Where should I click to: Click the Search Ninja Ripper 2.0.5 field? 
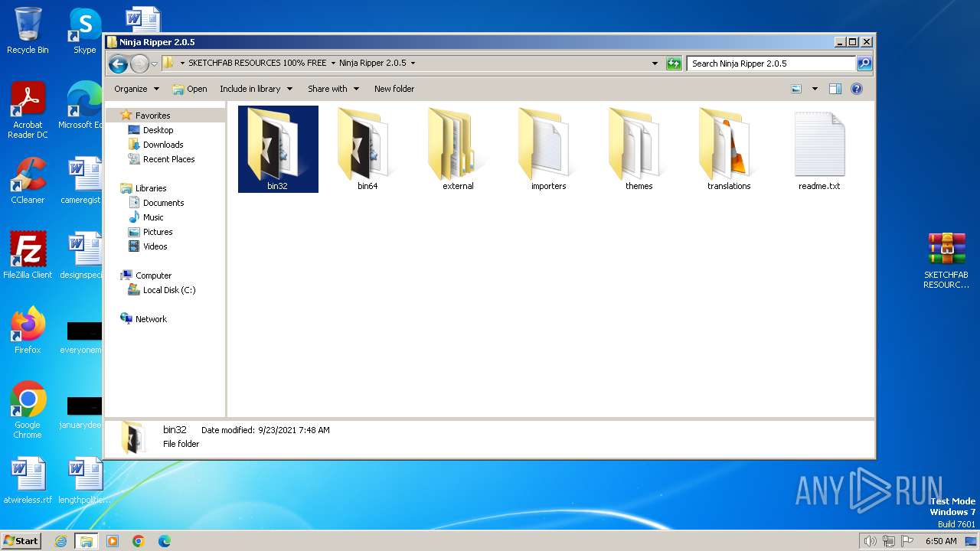(771, 64)
